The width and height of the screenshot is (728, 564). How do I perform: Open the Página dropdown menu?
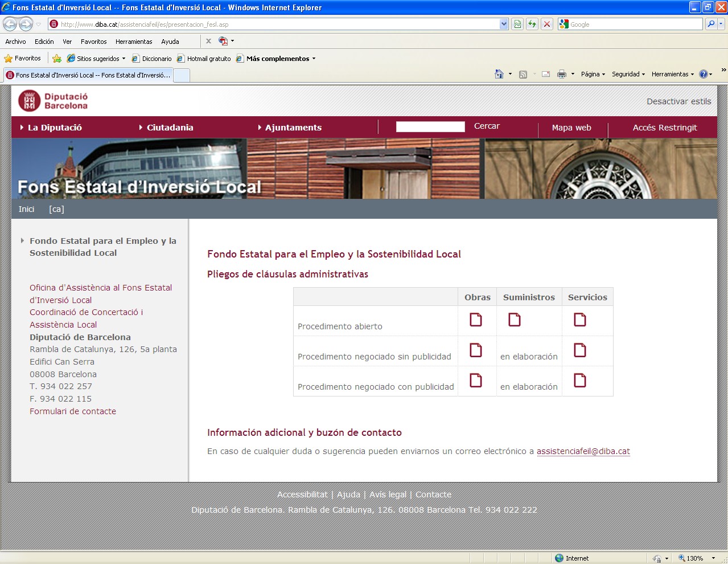click(593, 74)
